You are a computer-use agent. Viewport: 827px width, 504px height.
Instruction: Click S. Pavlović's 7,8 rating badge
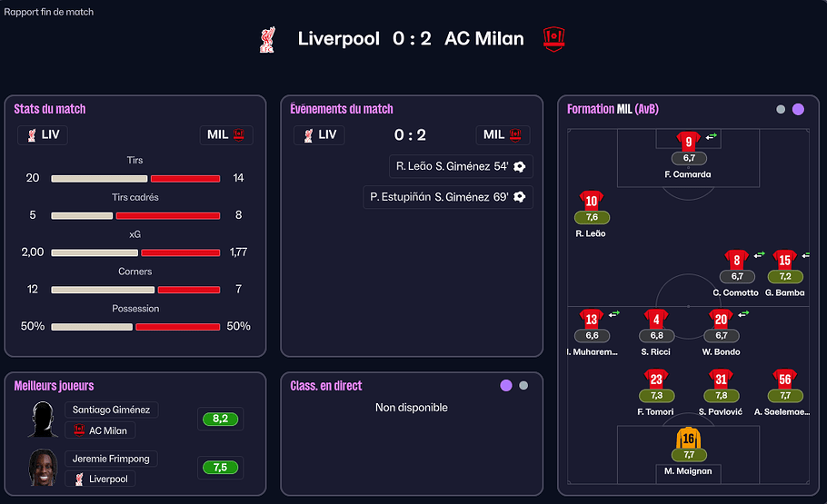tap(721, 396)
